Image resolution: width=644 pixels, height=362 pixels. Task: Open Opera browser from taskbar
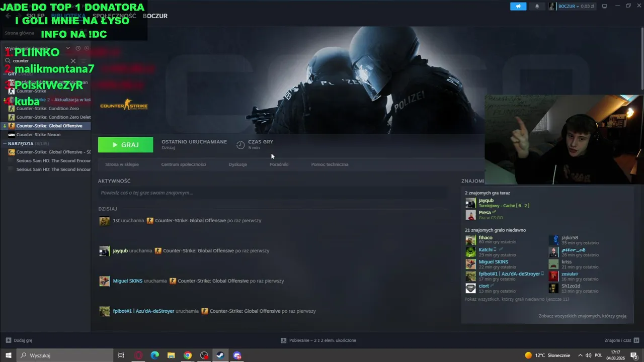click(x=138, y=355)
